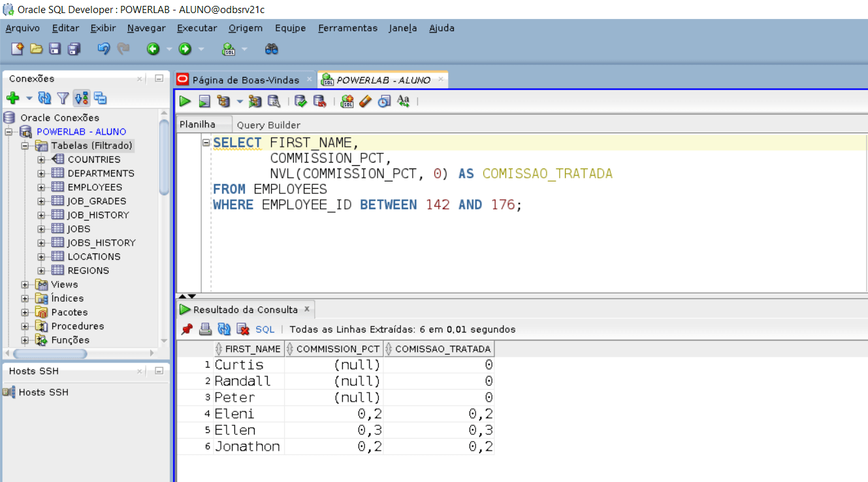The height and width of the screenshot is (482, 868).
Task: Click the SQL link in the results toolbar
Action: (x=264, y=329)
